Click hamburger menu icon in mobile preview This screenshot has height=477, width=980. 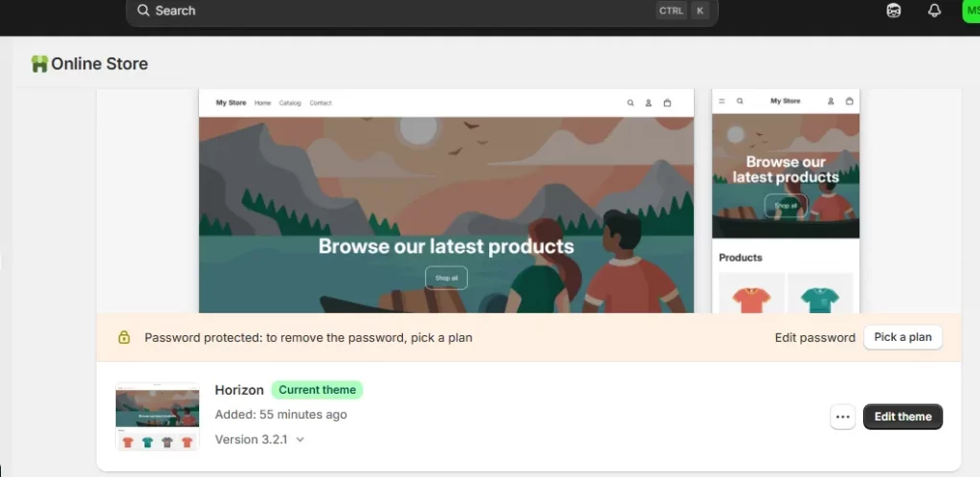(x=722, y=101)
